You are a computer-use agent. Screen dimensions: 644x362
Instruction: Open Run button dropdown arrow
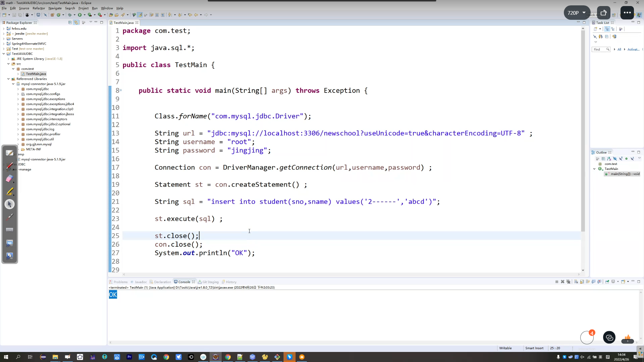[85, 15]
